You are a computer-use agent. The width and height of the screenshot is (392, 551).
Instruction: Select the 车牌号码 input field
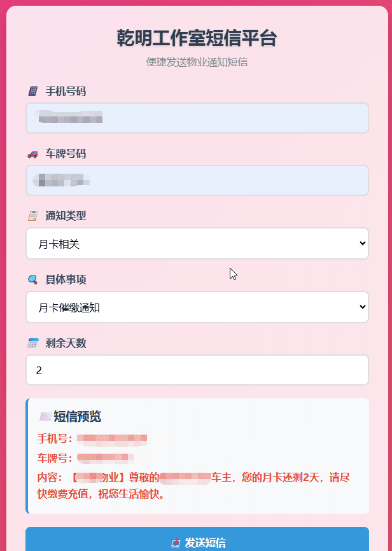point(197,180)
